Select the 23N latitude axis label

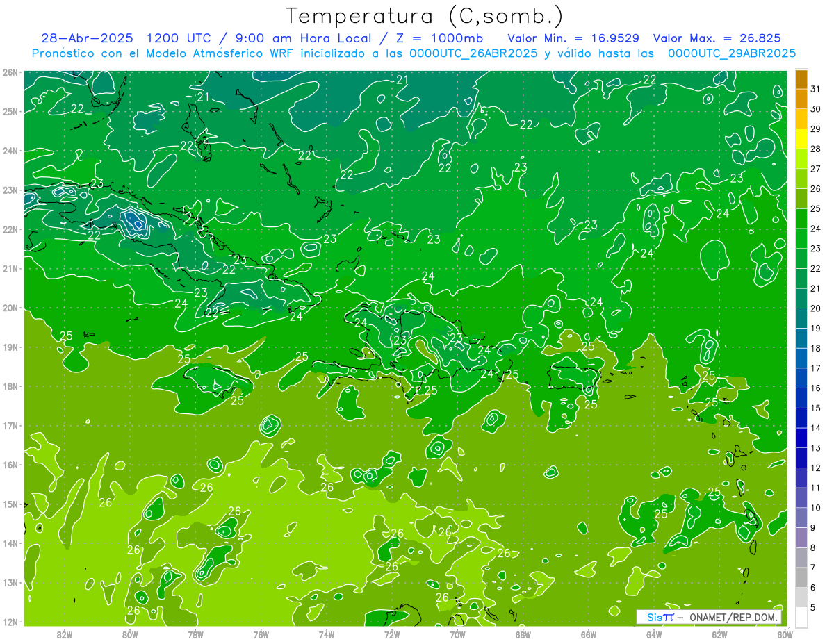coord(10,190)
